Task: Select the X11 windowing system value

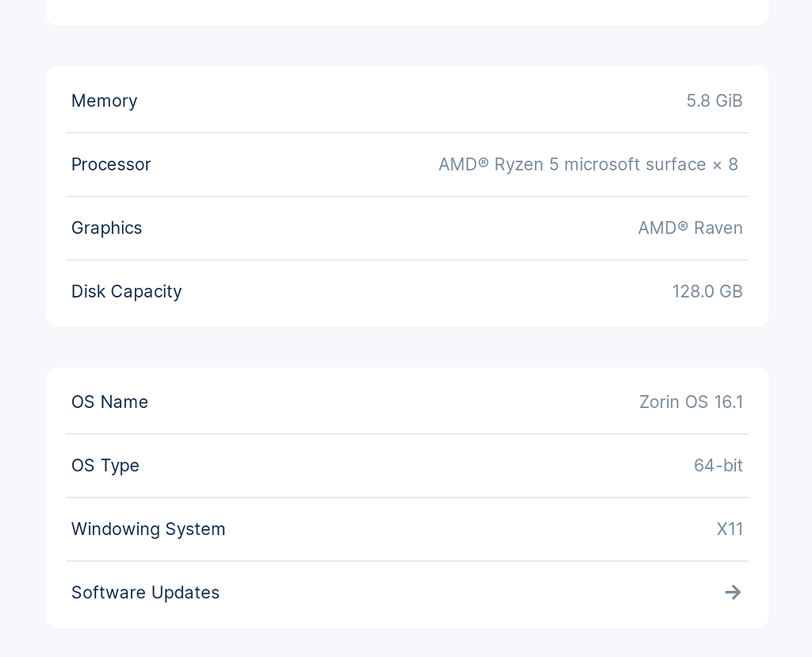Action: click(x=730, y=529)
